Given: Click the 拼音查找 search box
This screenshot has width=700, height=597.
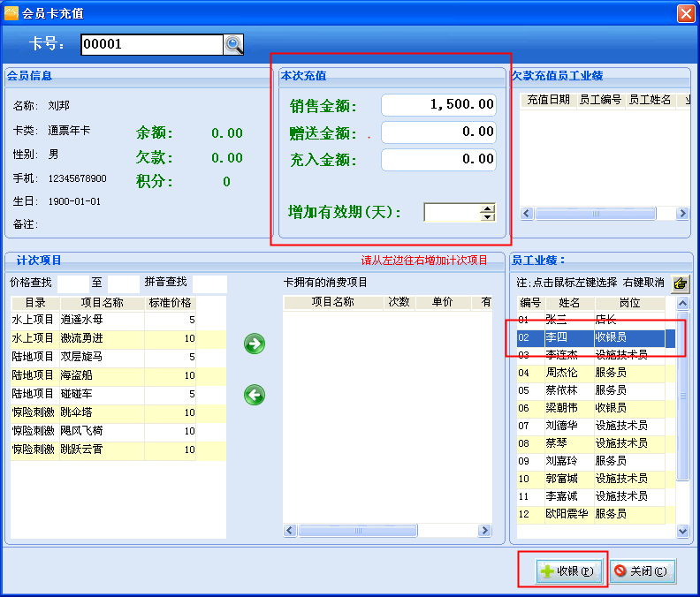Looking at the screenshot, I should point(209,283).
